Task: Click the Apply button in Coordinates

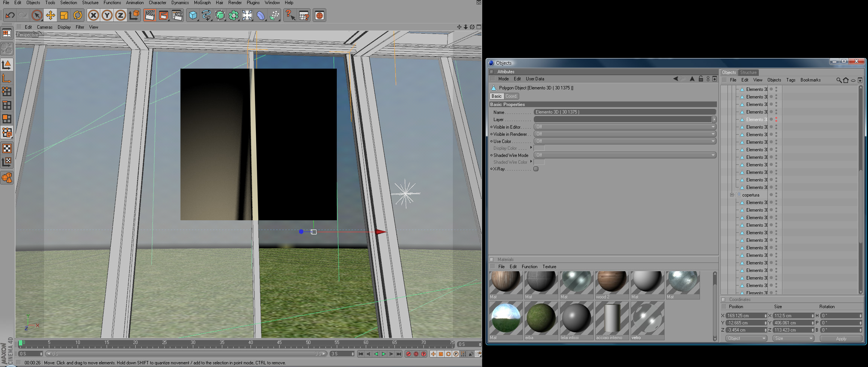Action: click(841, 339)
